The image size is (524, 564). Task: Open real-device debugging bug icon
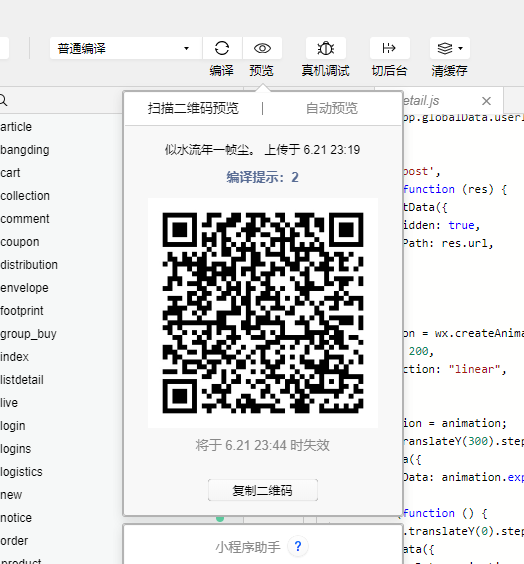point(325,48)
